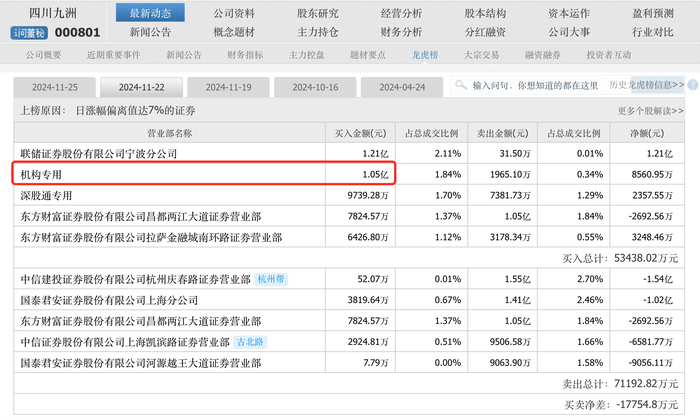This screenshot has height=420, width=700.
Task: Select 东方财富证券拉萨金融城南环路证券营业部 row name
Action: tap(151, 237)
